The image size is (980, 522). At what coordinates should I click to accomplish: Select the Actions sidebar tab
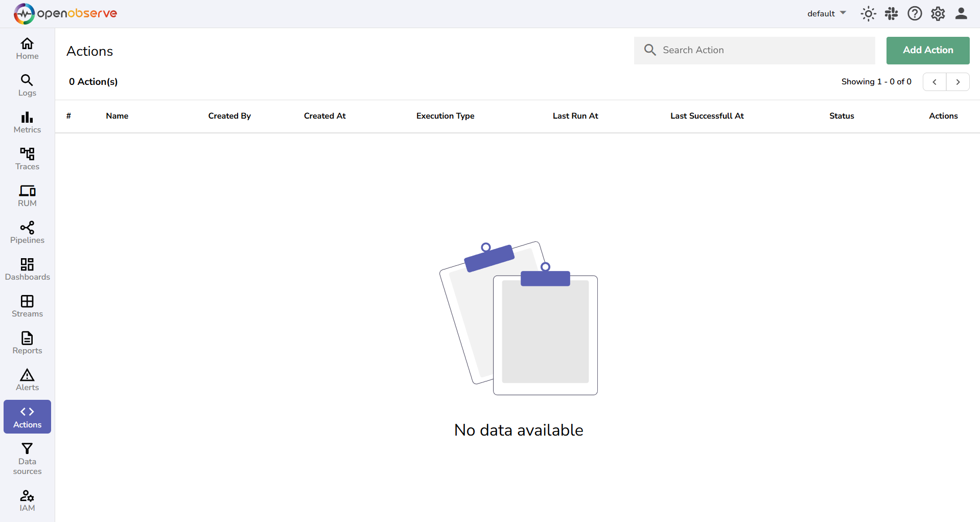[x=27, y=416]
